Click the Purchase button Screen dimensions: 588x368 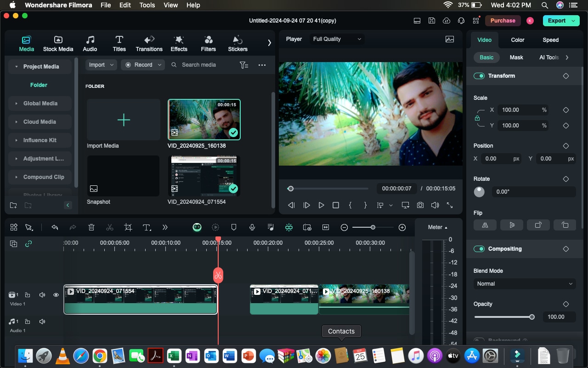point(503,21)
